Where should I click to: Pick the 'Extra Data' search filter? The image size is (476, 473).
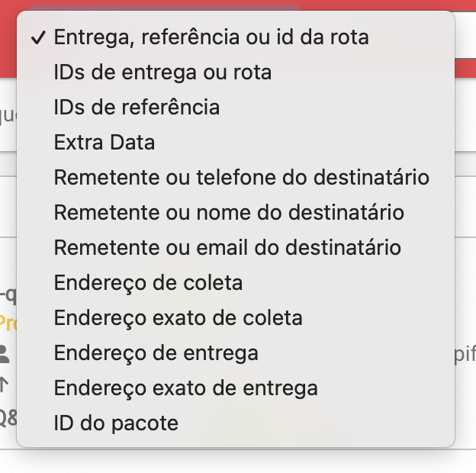tap(236, 143)
